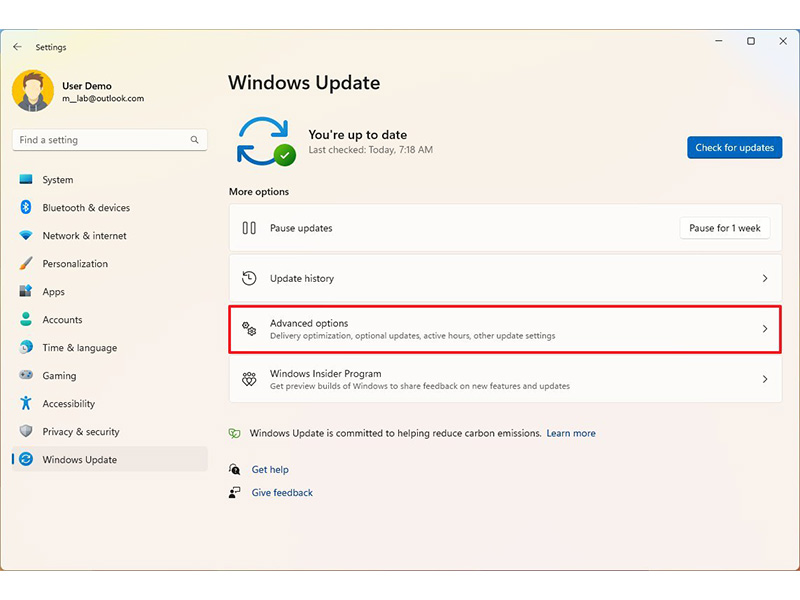
Task: Click the Windows Insider Program hearts icon
Action: (249, 379)
